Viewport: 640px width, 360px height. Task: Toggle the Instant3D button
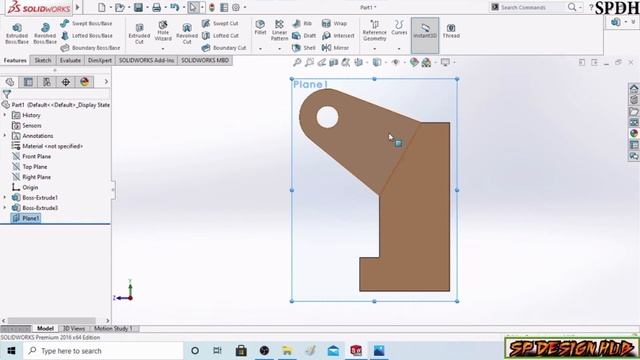pos(425,35)
